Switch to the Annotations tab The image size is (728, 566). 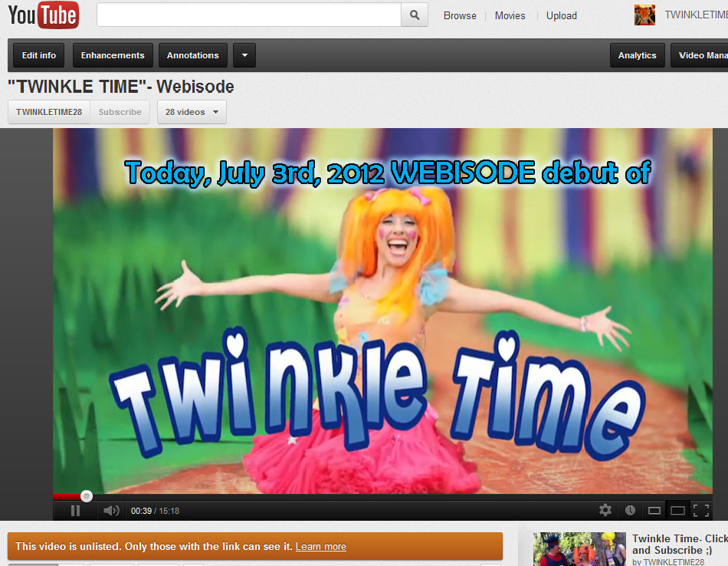pyautogui.click(x=192, y=54)
